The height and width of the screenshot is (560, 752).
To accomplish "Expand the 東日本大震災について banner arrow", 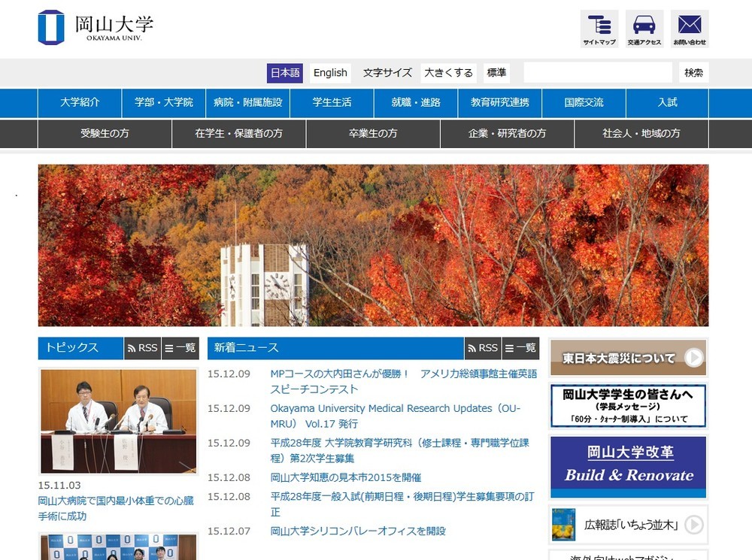I will (x=693, y=359).
